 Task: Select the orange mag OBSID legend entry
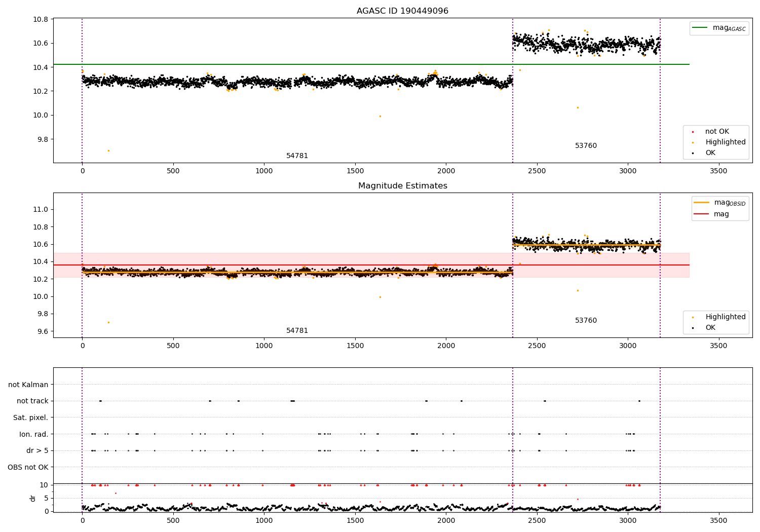coord(719,203)
